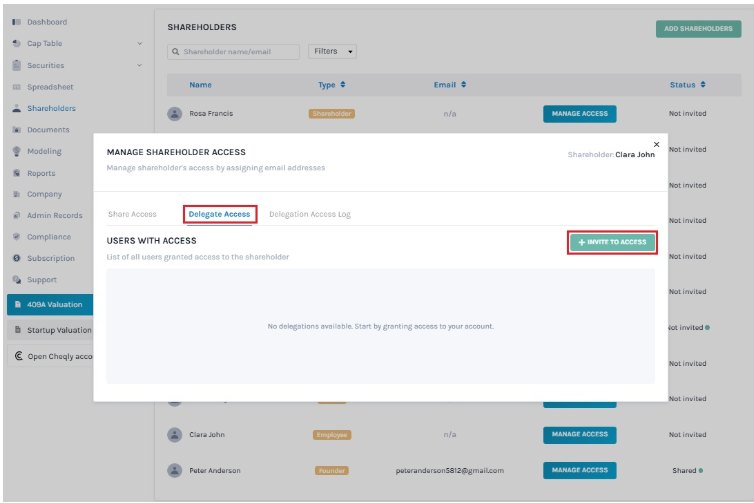Image resolution: width=754 pixels, height=503 pixels.
Task: Select Clara John Employee type badge
Action: 332,435
